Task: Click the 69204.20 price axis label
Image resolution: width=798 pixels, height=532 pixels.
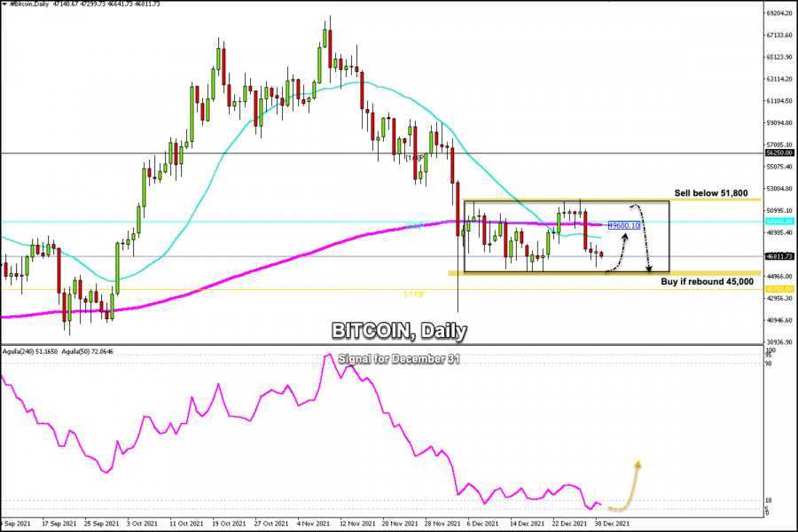Action: [x=779, y=13]
